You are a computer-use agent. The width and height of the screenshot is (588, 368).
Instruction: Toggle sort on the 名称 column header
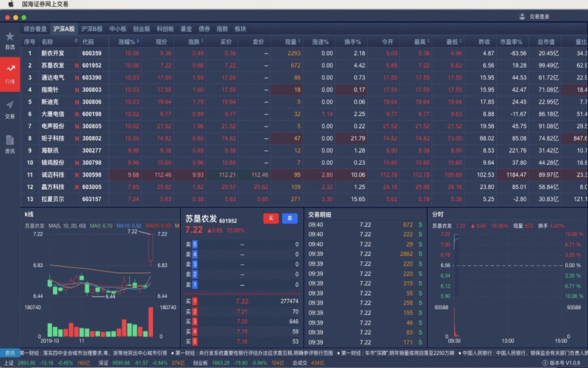(x=49, y=42)
